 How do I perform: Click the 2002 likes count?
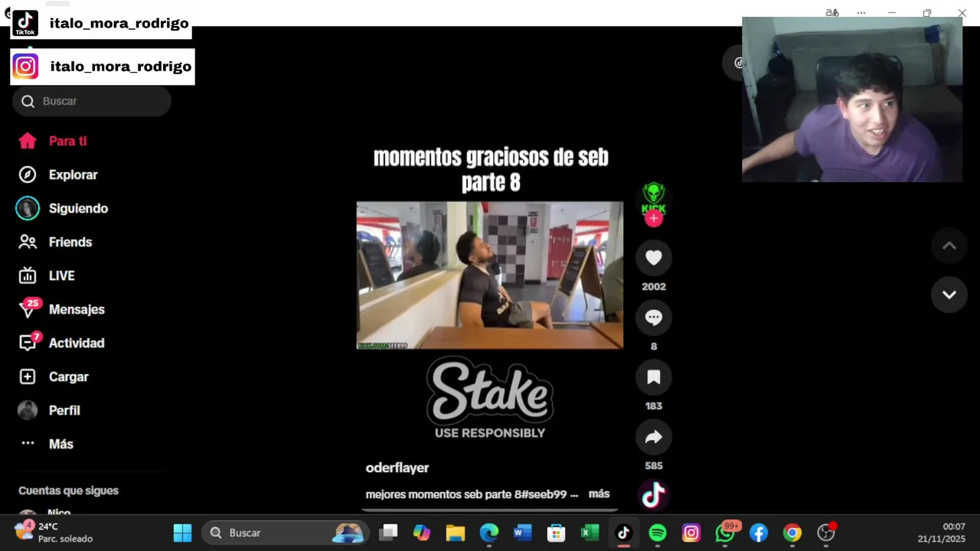(x=654, y=286)
